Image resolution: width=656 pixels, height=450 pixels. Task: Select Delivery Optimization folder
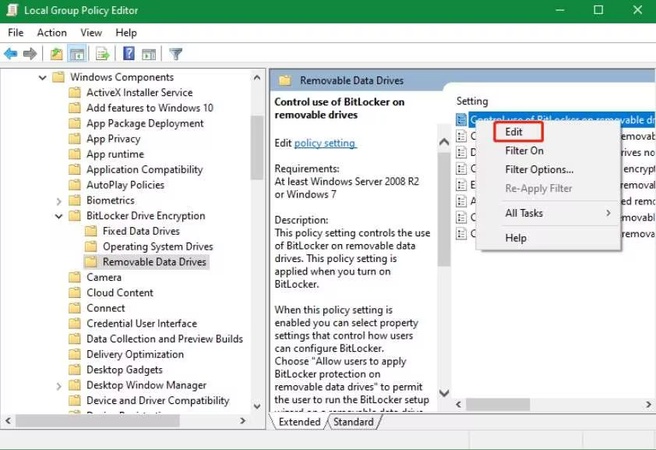tap(135, 354)
